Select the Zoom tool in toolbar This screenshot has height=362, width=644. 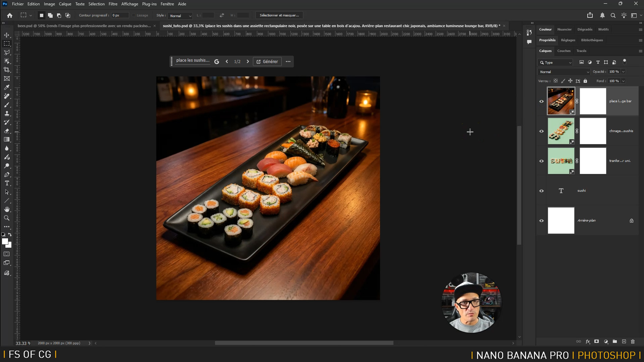7,218
